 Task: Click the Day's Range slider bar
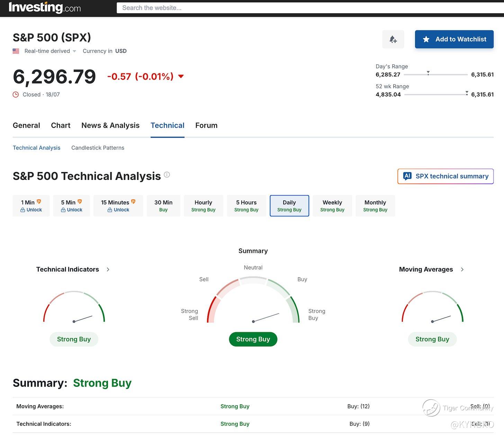pyautogui.click(x=435, y=74)
